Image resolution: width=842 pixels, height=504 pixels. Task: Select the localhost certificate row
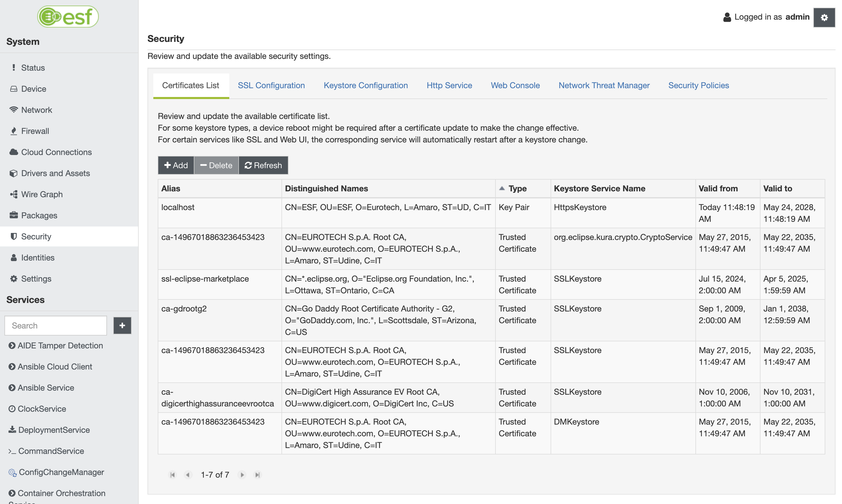tap(491, 213)
